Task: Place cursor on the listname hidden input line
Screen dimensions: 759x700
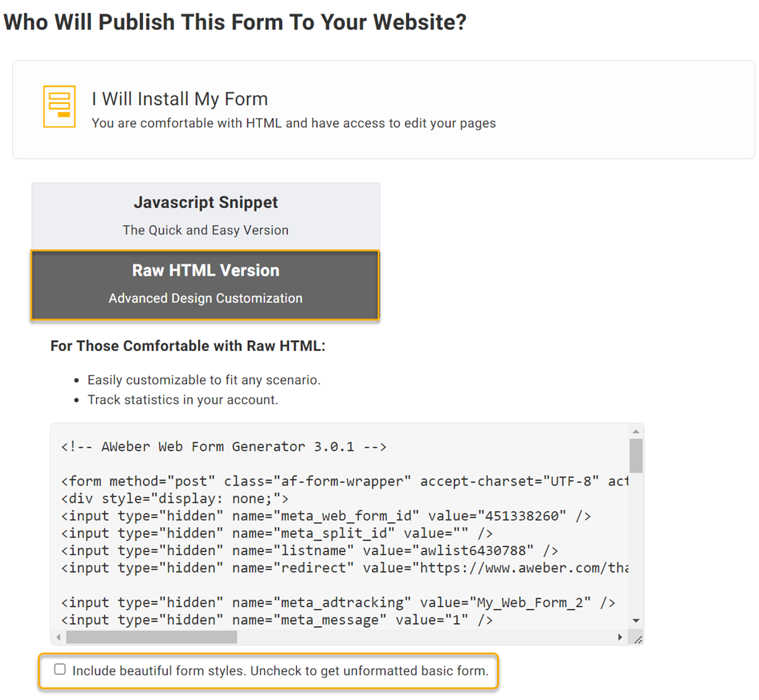Action: tap(309, 551)
